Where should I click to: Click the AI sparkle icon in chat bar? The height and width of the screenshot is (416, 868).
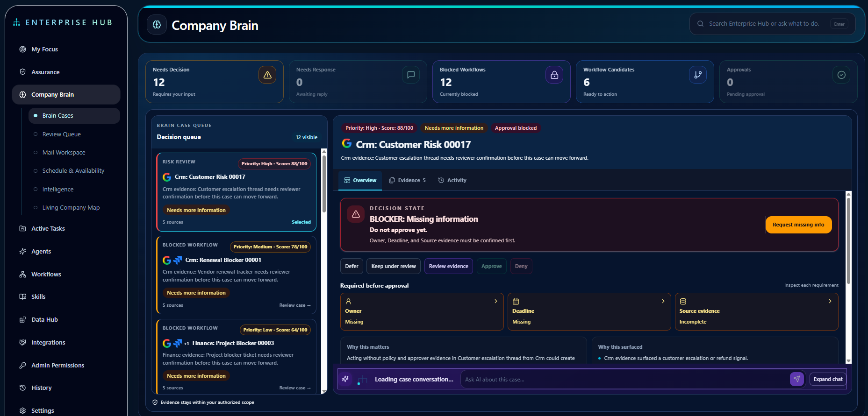(345, 379)
